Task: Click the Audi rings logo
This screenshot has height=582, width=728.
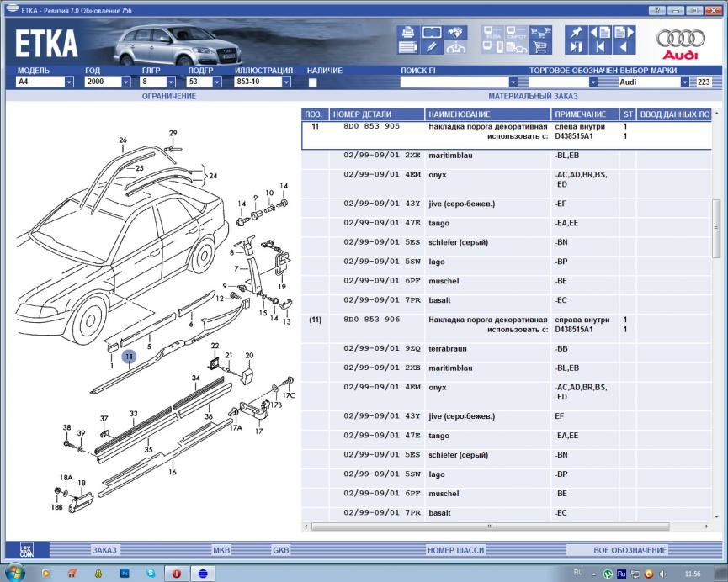Action: coord(680,44)
